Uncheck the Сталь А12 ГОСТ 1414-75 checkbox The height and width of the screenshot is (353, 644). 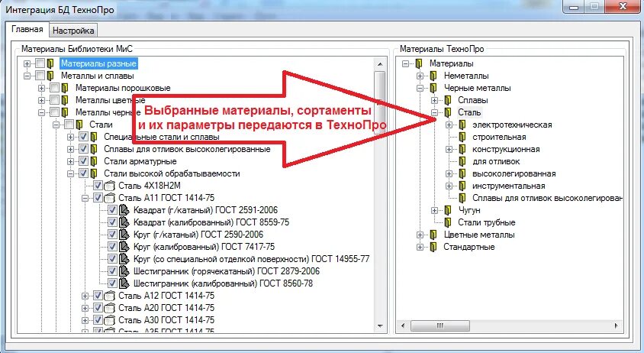[98, 296]
